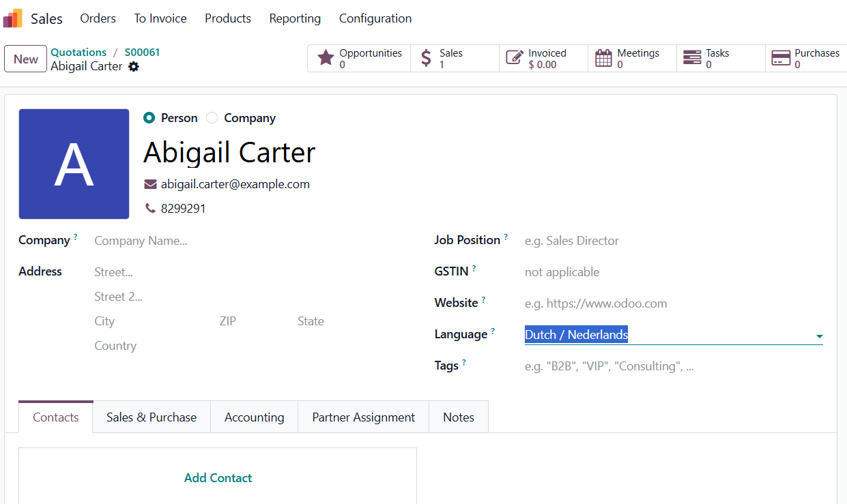Open Tasks via the list icon
Screen dimensions: 847x504
[692, 58]
